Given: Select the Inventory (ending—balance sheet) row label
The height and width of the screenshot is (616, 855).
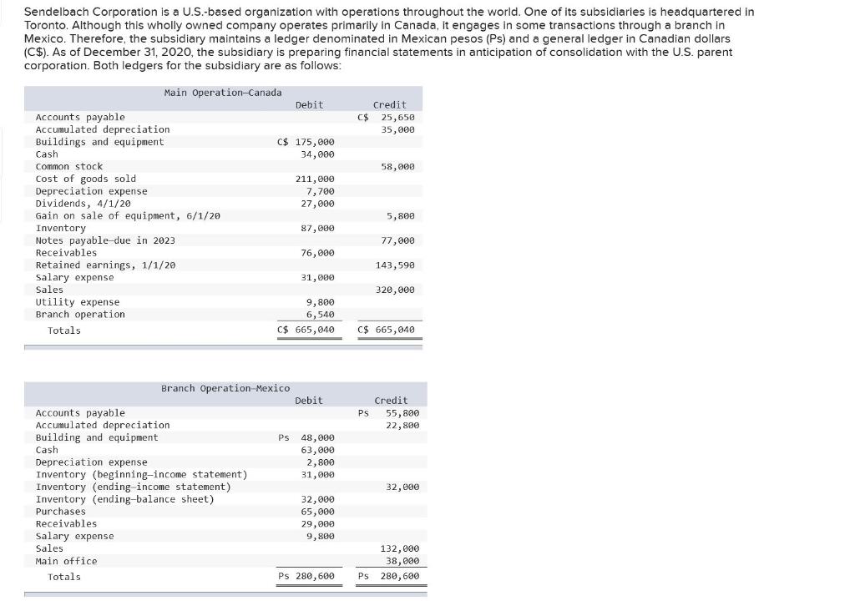Looking at the screenshot, I should tap(125, 499).
